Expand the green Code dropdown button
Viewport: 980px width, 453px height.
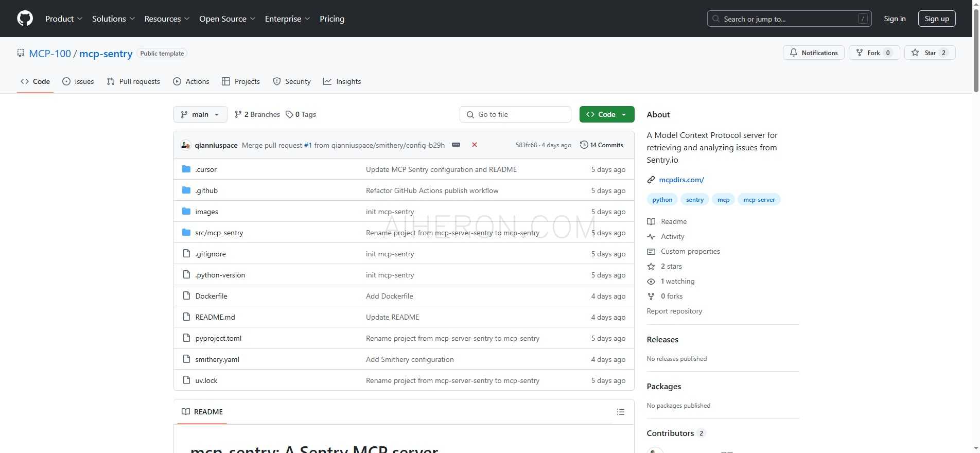pyautogui.click(x=606, y=114)
